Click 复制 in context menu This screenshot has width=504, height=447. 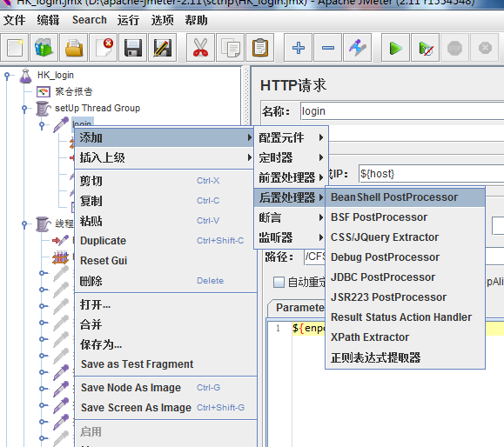point(165,201)
